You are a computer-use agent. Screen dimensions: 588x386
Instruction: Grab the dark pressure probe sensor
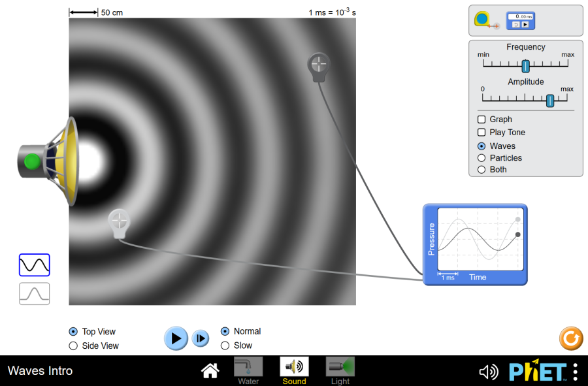click(318, 65)
